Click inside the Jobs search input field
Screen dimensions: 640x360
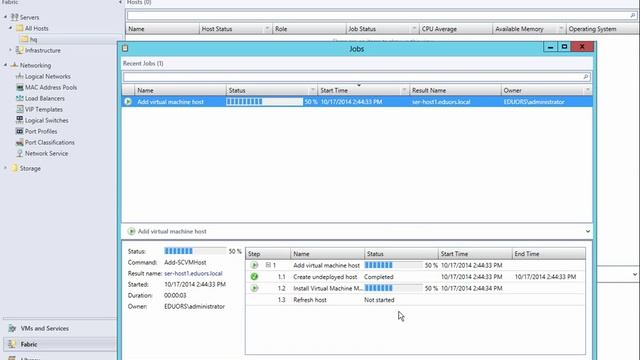point(353,77)
